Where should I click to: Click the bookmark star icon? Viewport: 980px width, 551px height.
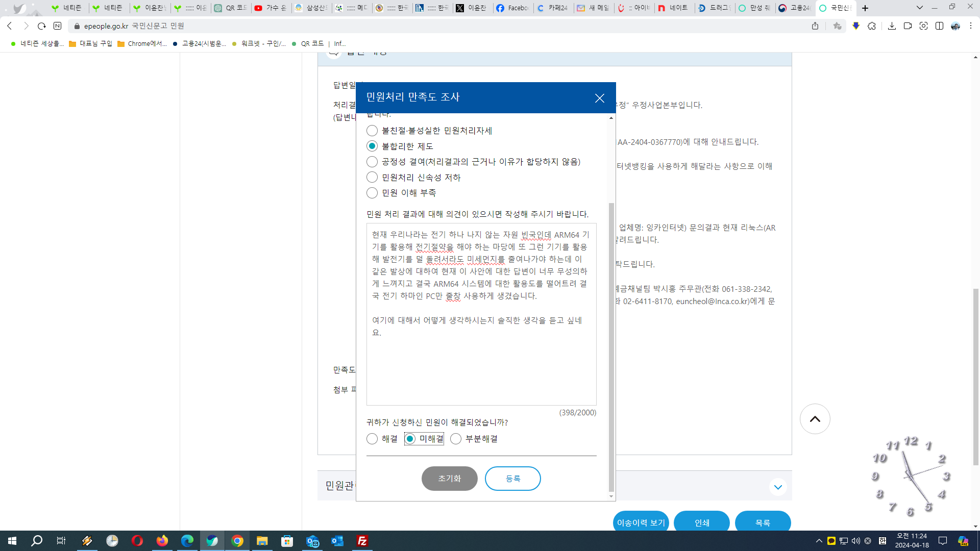click(837, 26)
